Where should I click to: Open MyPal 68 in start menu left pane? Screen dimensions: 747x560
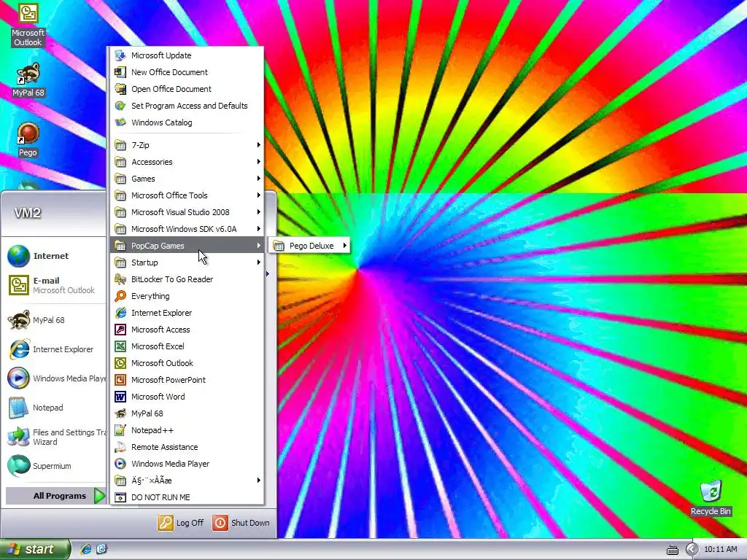pos(54,320)
